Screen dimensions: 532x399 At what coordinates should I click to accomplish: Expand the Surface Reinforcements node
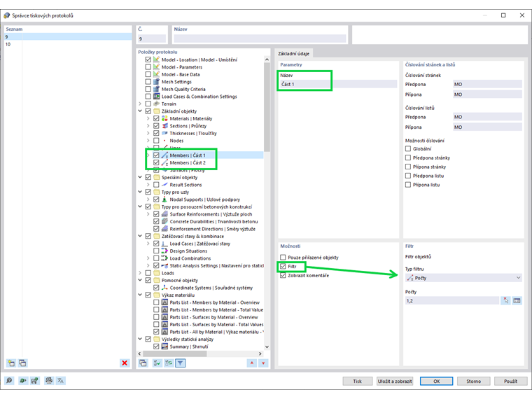click(148, 214)
